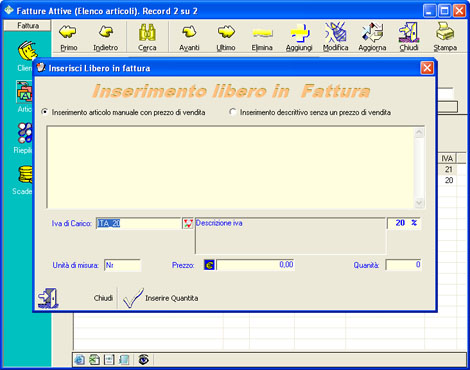Click the Iva di Carico field

click(138, 223)
